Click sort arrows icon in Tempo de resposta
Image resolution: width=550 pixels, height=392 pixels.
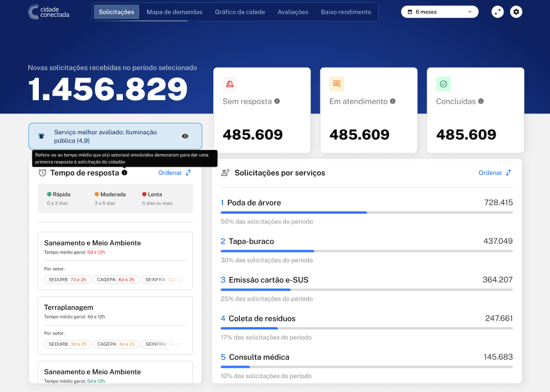click(x=188, y=173)
